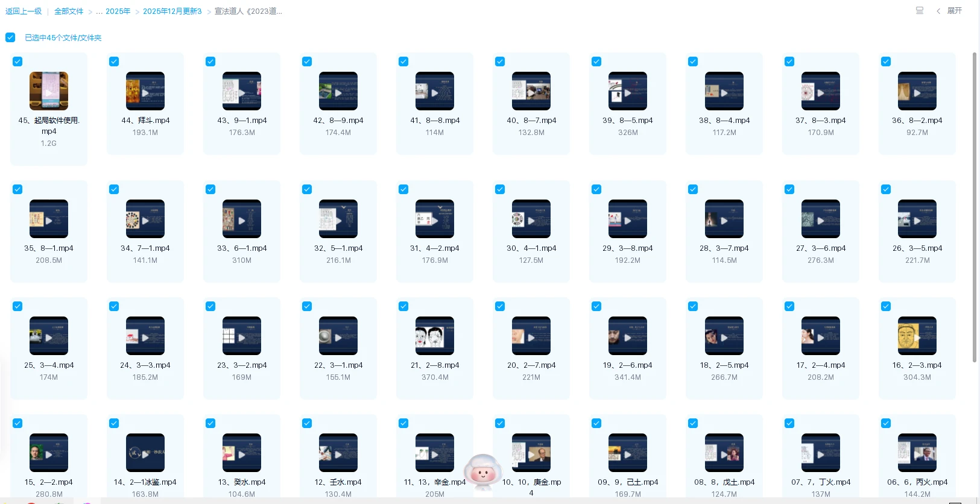This screenshot has height=504, width=980.
Task: Expand the right side details panel
Action: (x=949, y=11)
